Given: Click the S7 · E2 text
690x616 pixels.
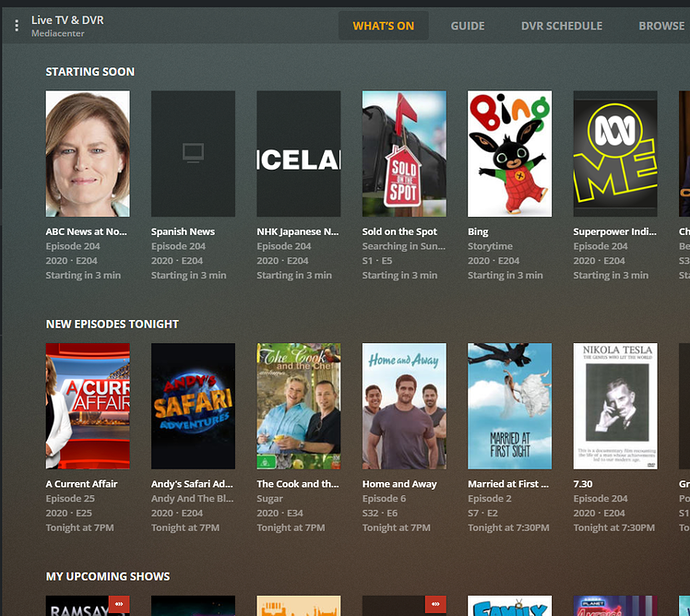Looking at the screenshot, I should tap(483, 513).
